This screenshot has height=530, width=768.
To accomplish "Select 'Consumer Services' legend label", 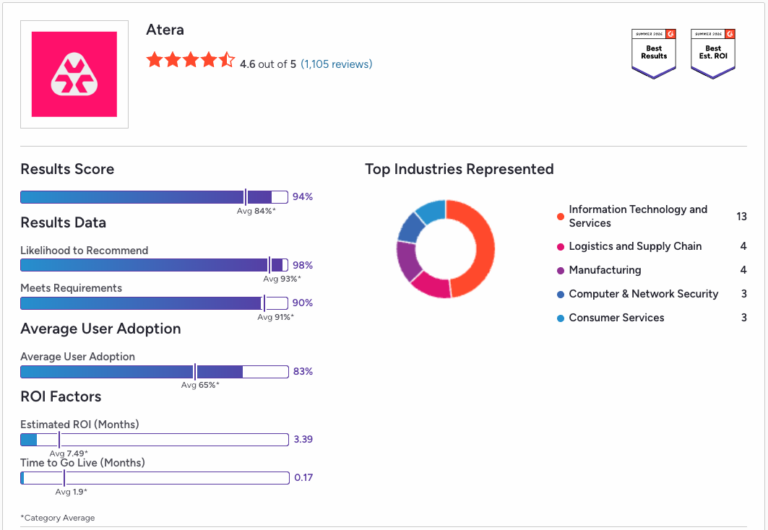I will tap(616, 318).
